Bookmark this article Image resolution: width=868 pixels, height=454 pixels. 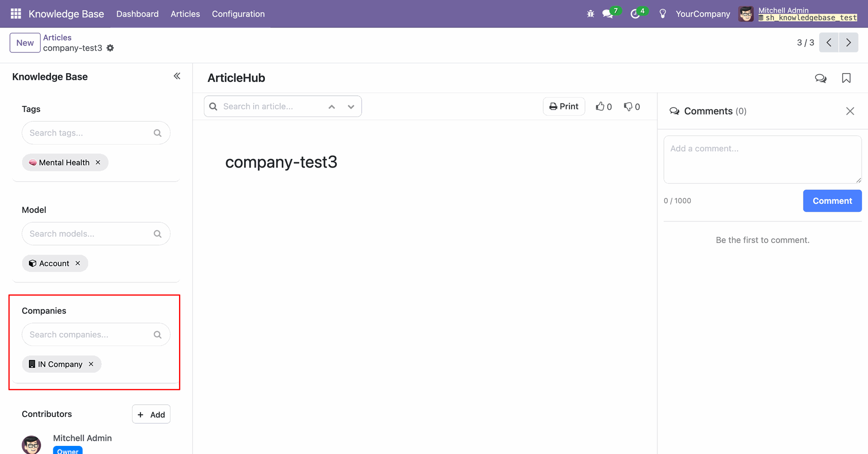click(x=846, y=78)
